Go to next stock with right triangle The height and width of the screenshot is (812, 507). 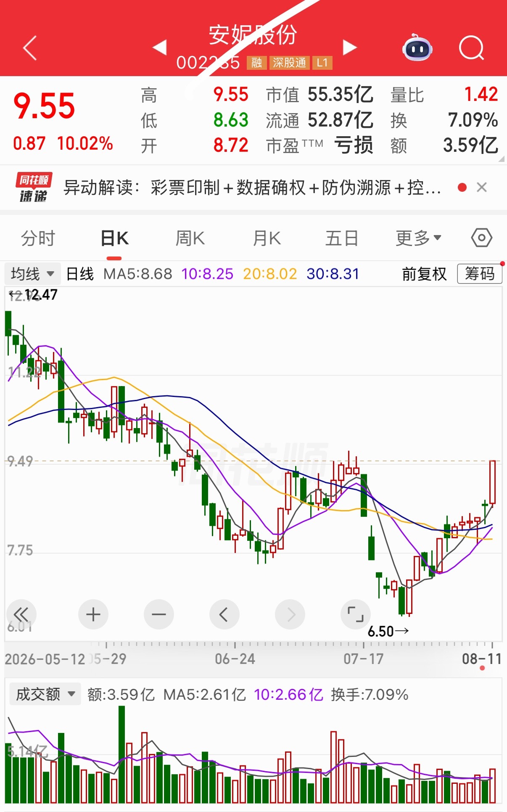tap(350, 47)
